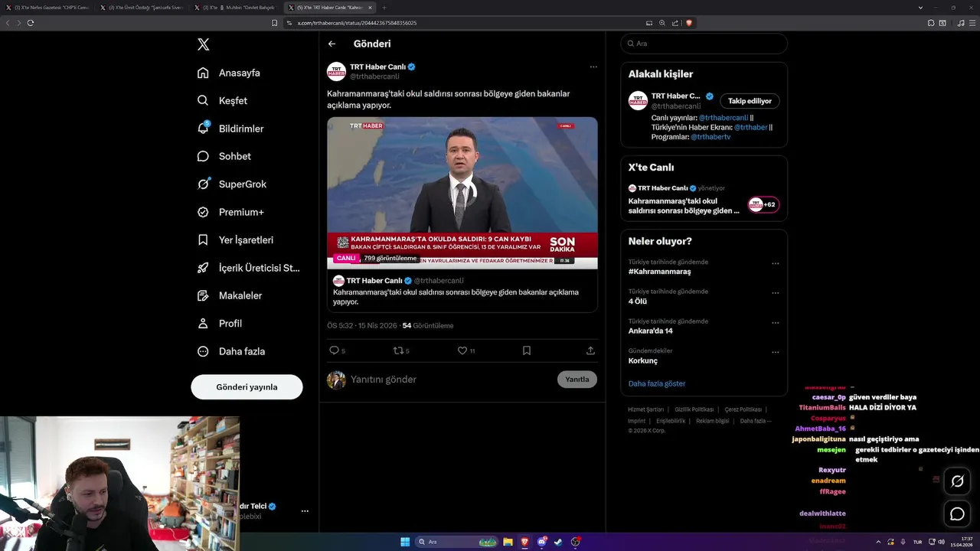Click the address bar URL
The width and height of the screenshot is (980, 551).
357,23
